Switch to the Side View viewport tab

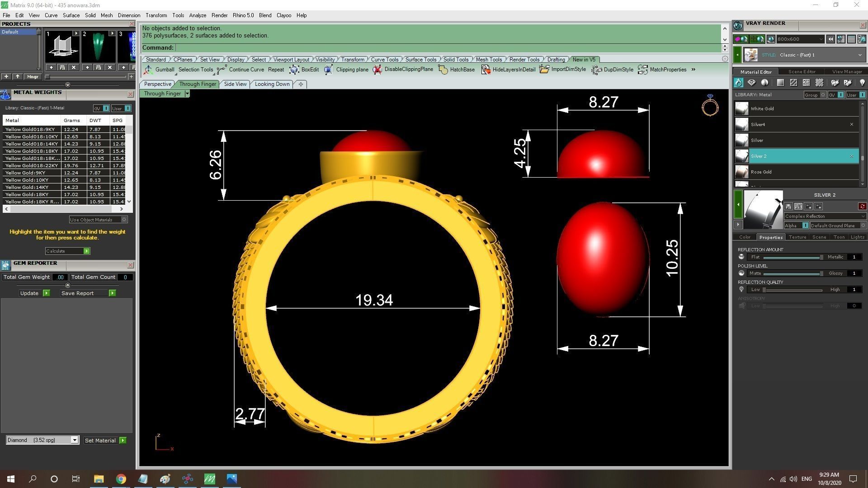click(235, 84)
